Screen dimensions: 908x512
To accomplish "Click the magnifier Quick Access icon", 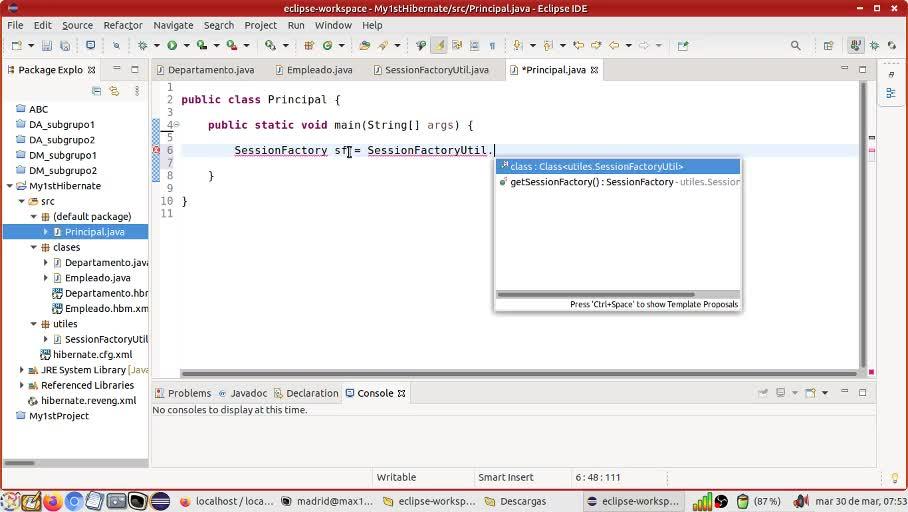I will (796, 46).
